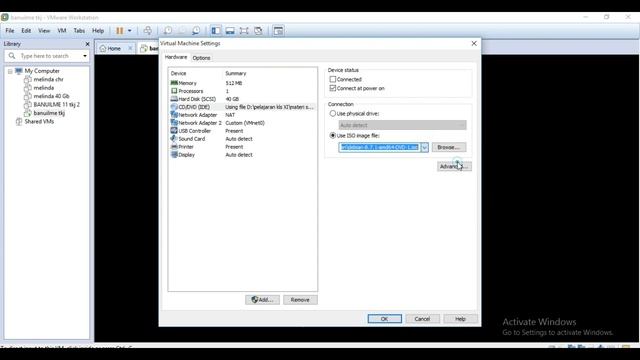Click the Device column header
640x360 pixels.
(x=178, y=73)
